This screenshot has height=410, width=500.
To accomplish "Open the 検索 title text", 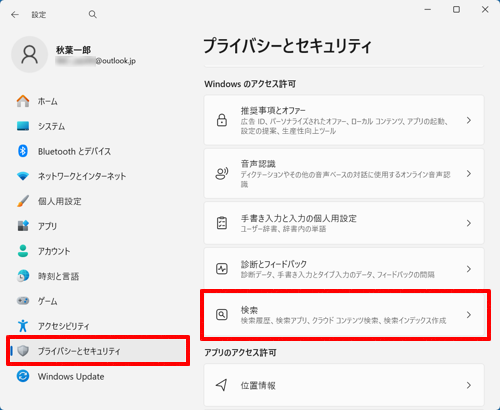I will (249, 310).
